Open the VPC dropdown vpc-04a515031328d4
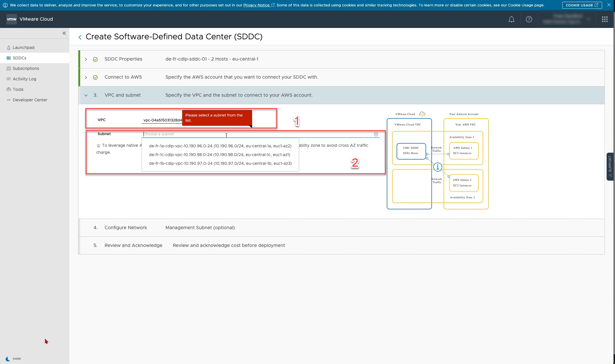Screen dimensions: 615x364 tap(163, 120)
